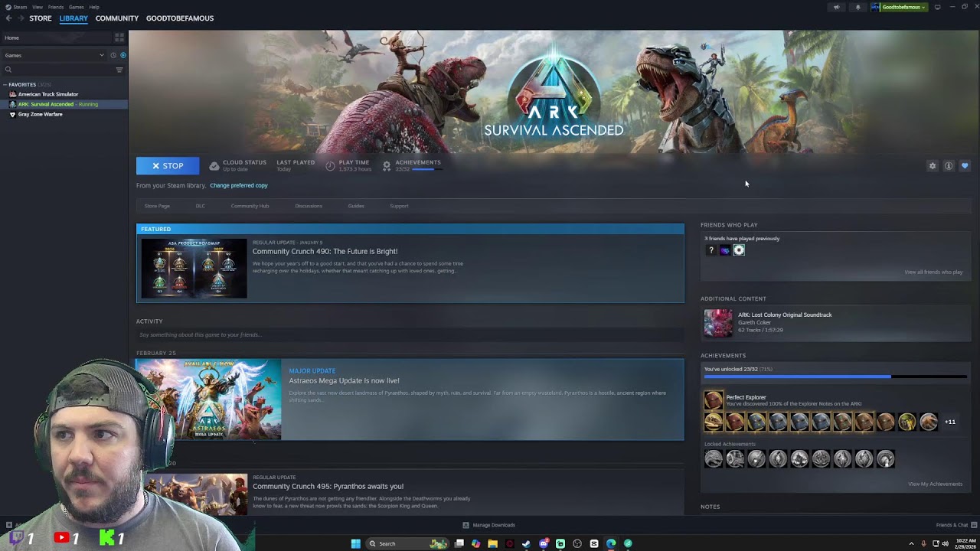This screenshot has height=551, width=980.
Task: Switch to Big Picture mode icon
Action: pos(937,7)
